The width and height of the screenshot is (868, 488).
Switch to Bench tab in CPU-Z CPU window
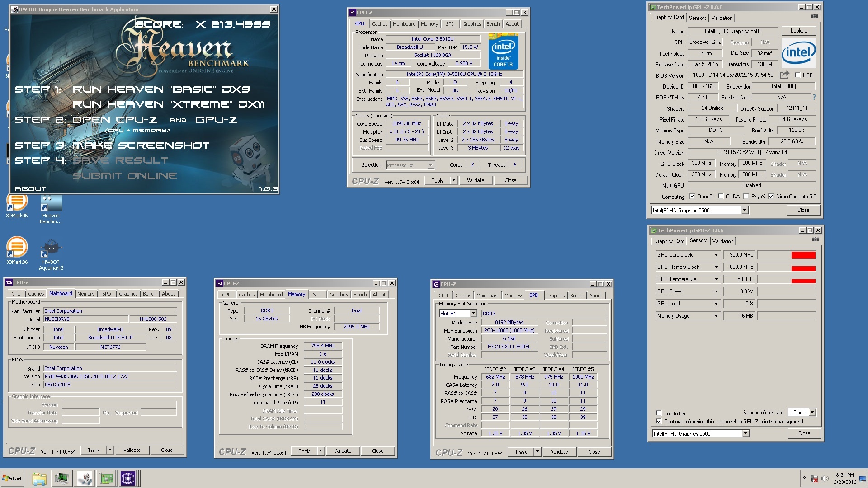[x=493, y=24]
